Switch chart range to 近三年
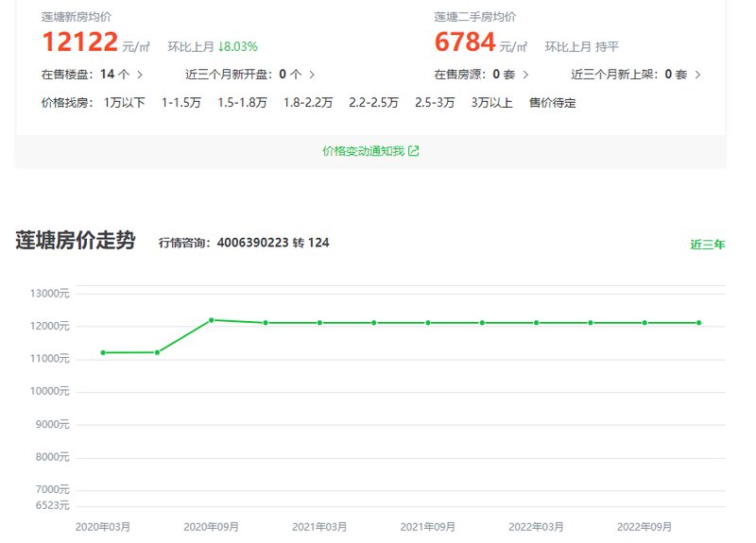Screen dimensions: 756x543 tap(707, 245)
